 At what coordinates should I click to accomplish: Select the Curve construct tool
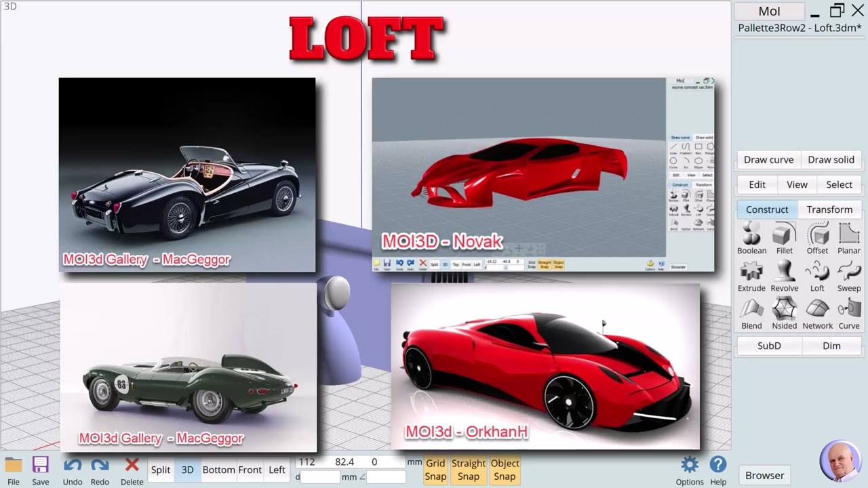(849, 314)
